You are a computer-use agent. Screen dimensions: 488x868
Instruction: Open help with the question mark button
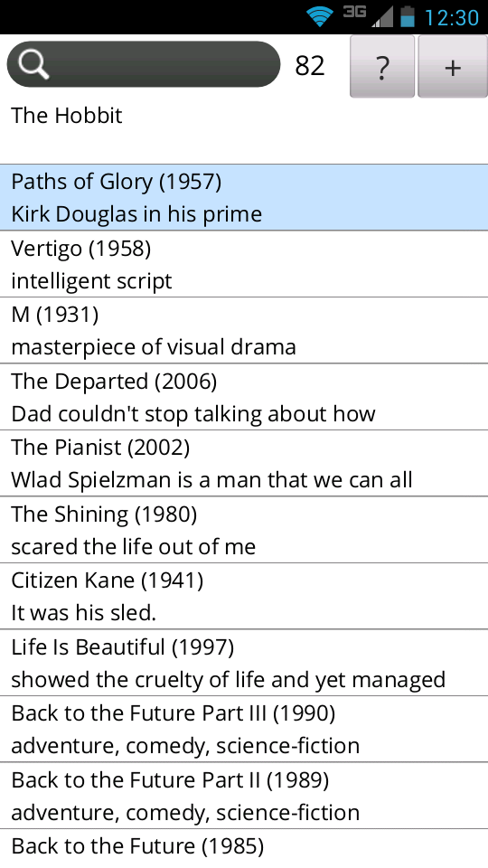click(381, 66)
